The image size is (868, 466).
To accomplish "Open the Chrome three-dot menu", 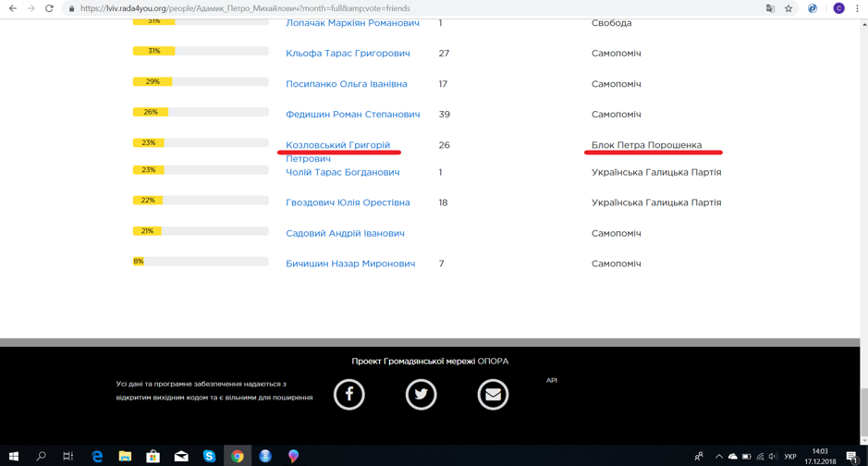I will [858, 8].
